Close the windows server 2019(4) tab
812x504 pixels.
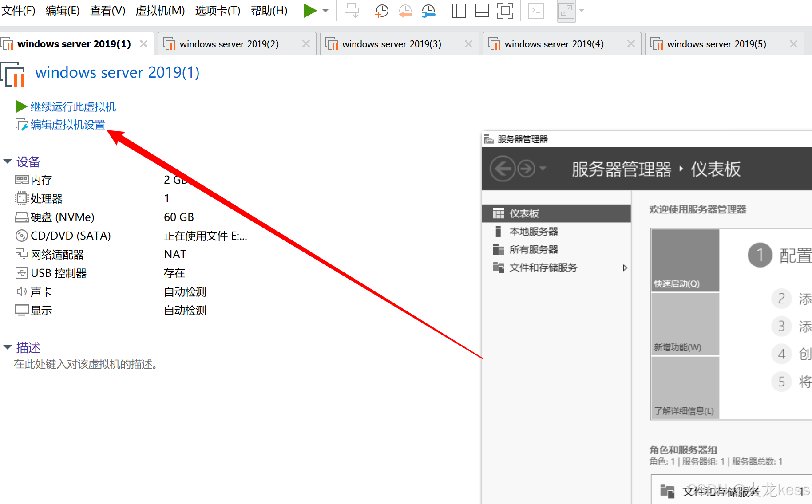(x=631, y=44)
